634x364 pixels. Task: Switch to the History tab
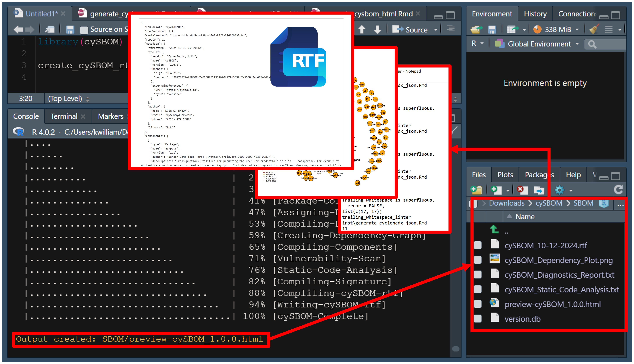coord(535,14)
